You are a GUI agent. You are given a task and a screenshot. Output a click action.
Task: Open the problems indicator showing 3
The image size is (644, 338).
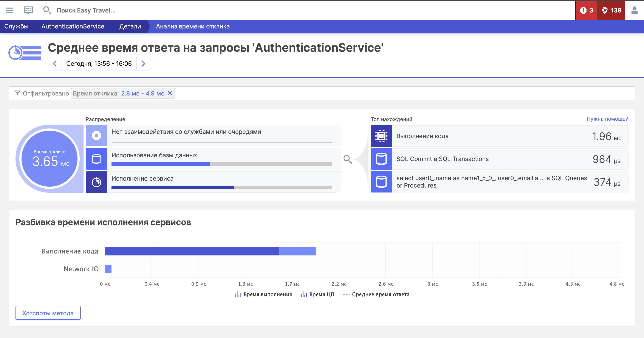586,10
